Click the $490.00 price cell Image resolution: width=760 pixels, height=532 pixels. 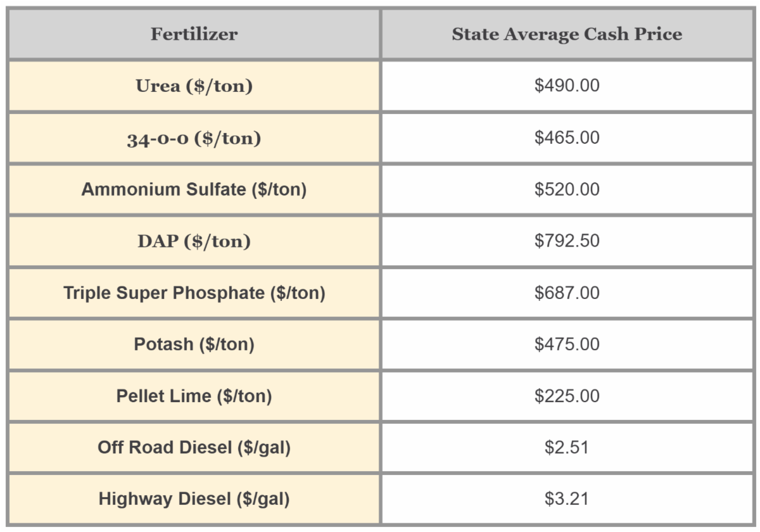pyautogui.click(x=567, y=86)
